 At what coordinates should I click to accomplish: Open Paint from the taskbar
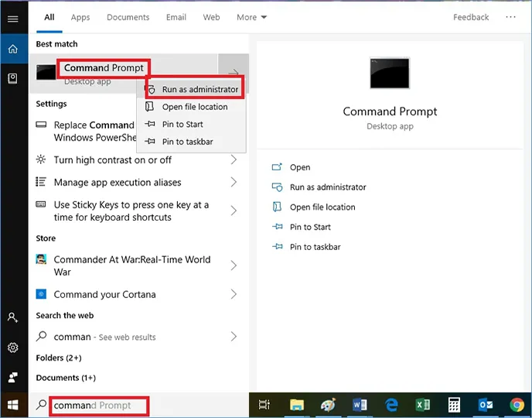pyautogui.click(x=328, y=405)
